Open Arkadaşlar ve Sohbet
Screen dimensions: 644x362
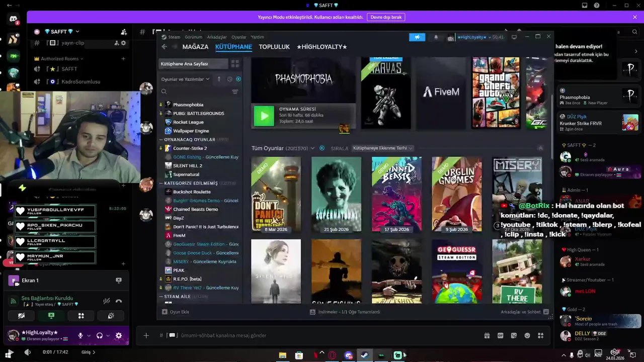pos(524,312)
